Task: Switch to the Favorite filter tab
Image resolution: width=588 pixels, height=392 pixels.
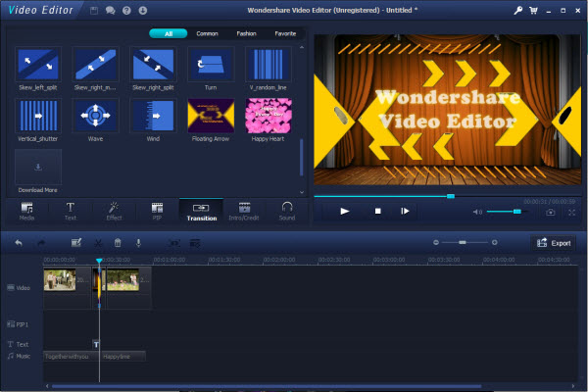Action: pyautogui.click(x=285, y=33)
